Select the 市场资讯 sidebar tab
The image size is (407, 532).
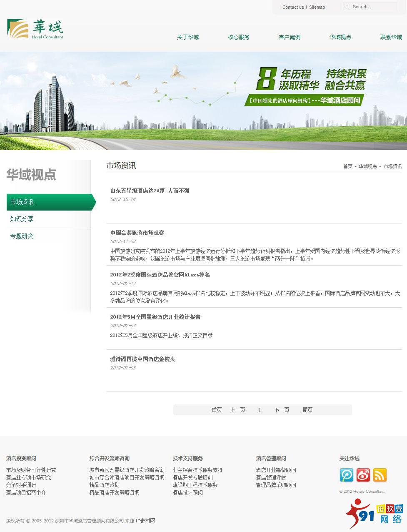[x=22, y=202]
